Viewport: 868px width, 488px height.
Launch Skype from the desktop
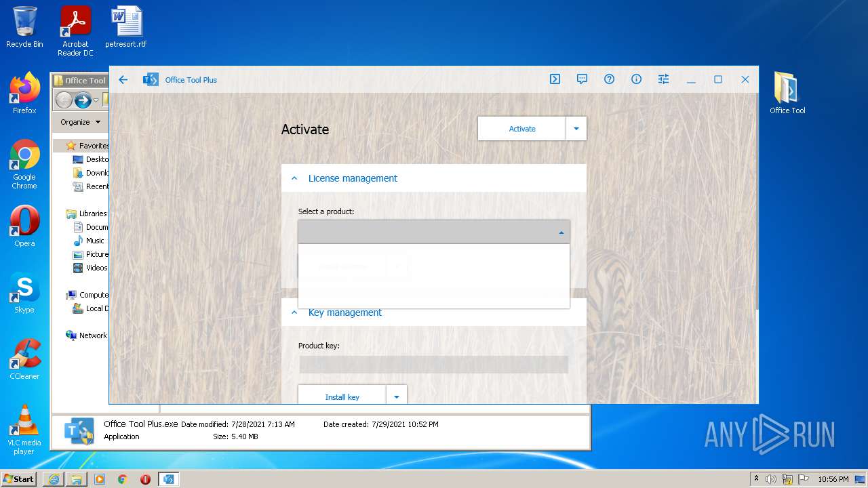click(x=24, y=293)
